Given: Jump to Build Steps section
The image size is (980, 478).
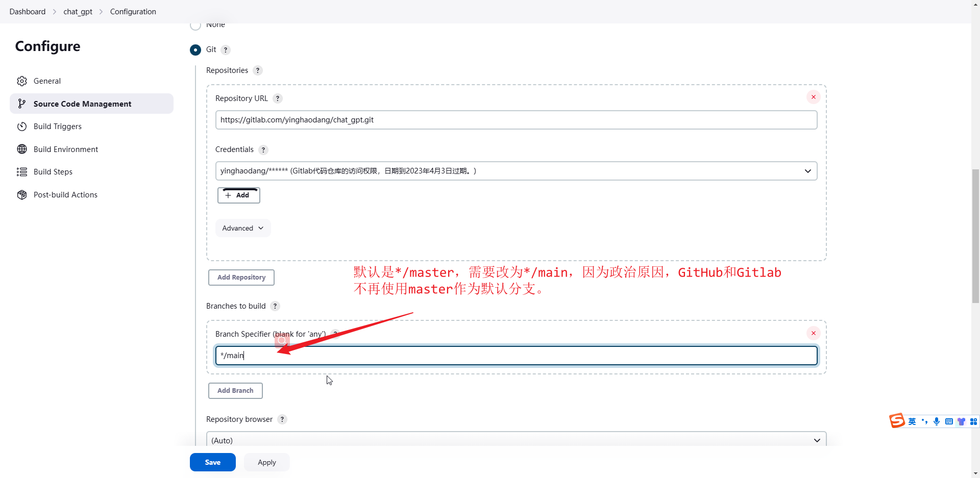Looking at the screenshot, I should tap(53, 172).
